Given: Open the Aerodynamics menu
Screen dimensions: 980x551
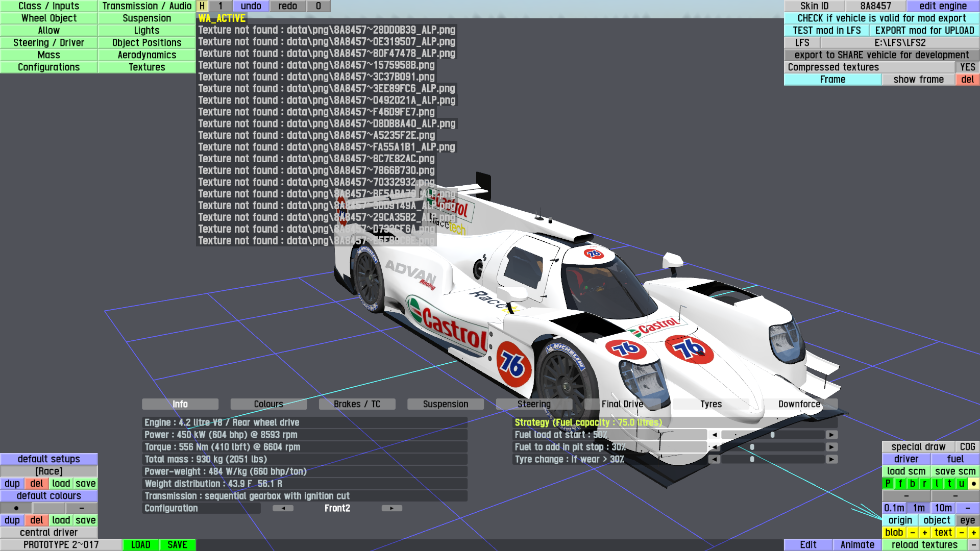Looking at the screenshot, I should pos(146,55).
